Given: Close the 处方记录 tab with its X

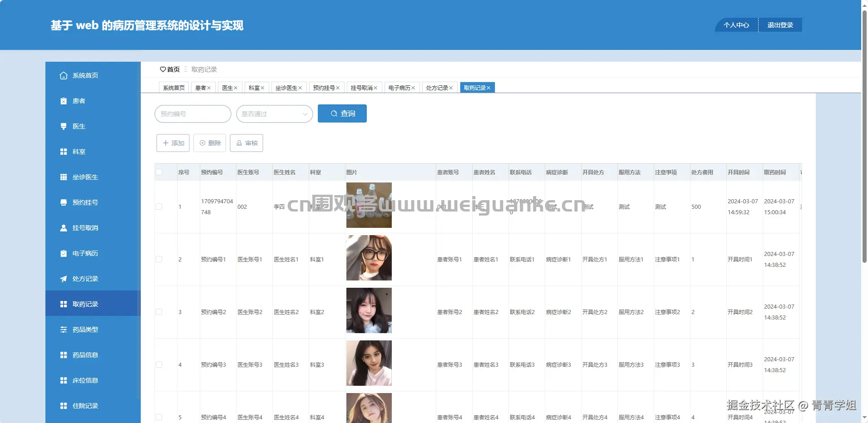Looking at the screenshot, I should 451,88.
